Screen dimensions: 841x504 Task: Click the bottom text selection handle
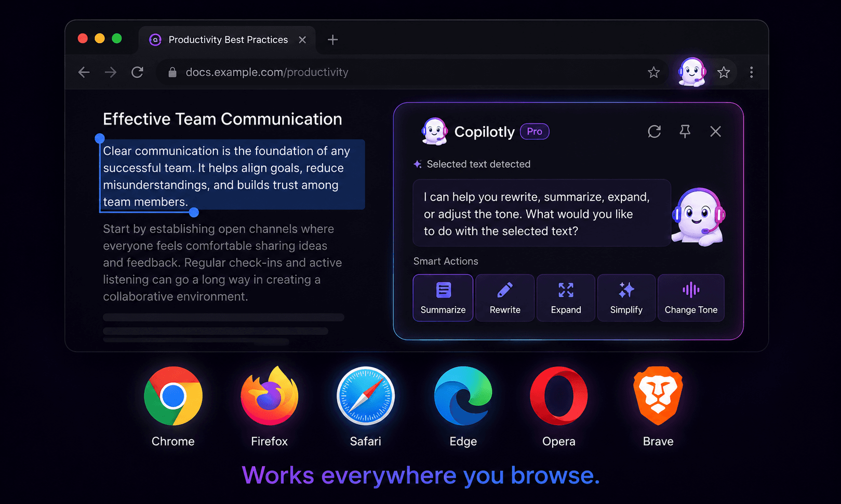(194, 212)
